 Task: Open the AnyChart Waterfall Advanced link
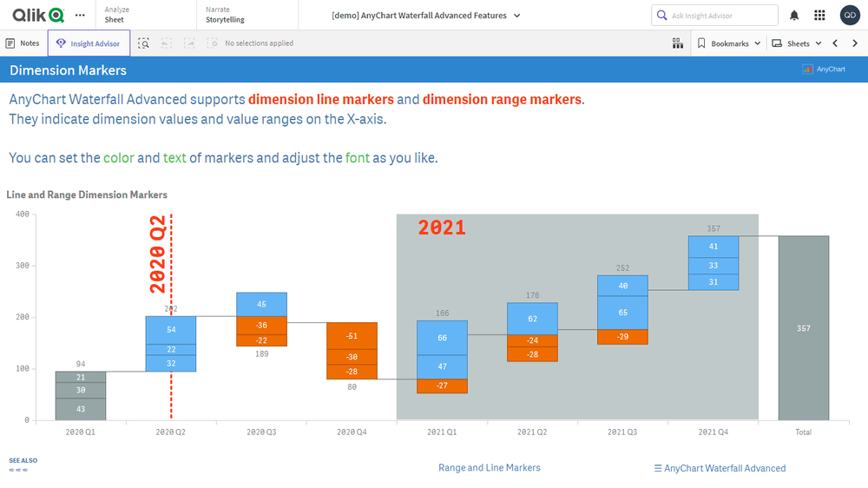coord(720,469)
